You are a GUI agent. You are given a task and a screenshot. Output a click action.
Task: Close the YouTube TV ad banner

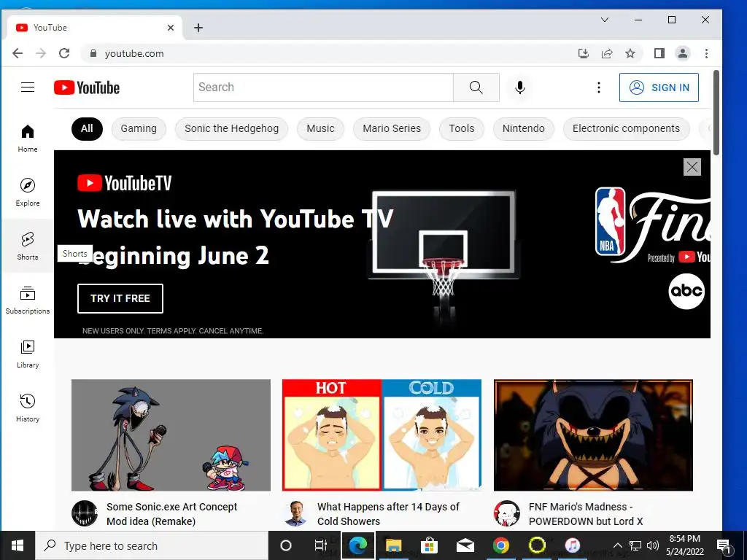click(x=692, y=167)
